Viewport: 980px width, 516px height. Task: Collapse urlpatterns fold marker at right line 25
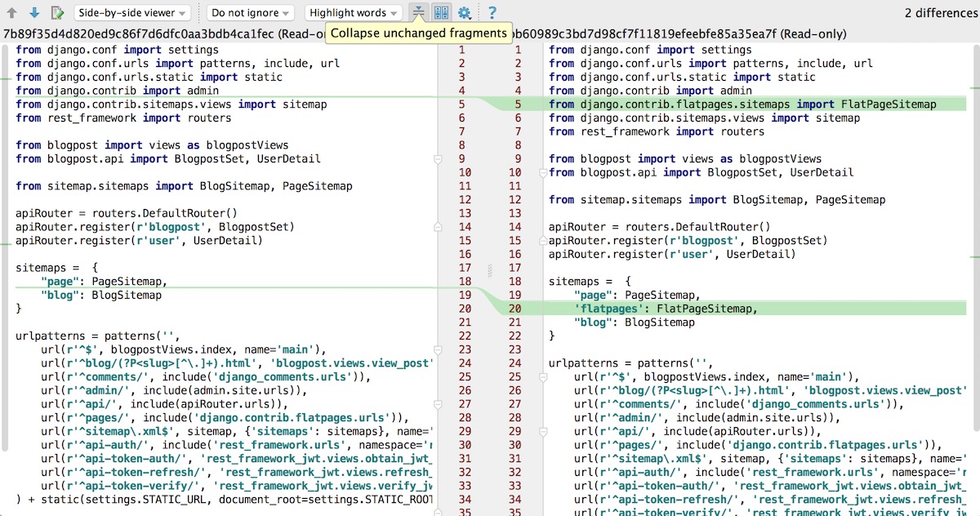point(542,377)
